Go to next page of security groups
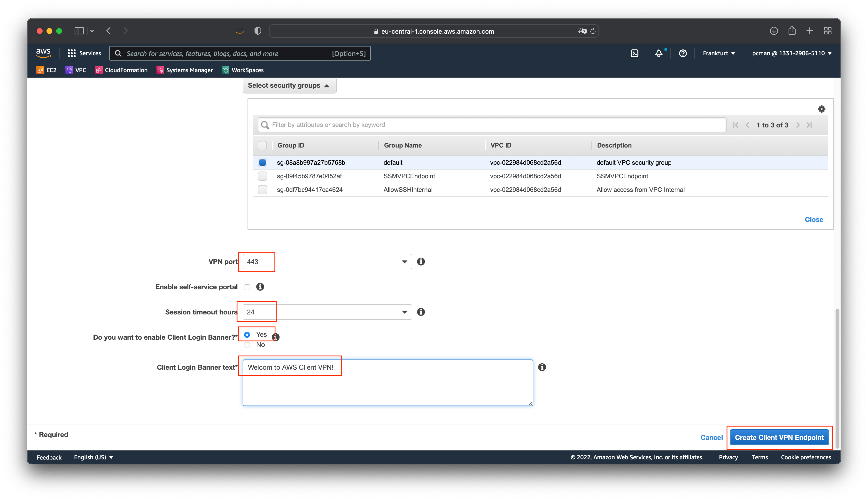Image resolution: width=868 pixels, height=500 pixels. point(798,125)
